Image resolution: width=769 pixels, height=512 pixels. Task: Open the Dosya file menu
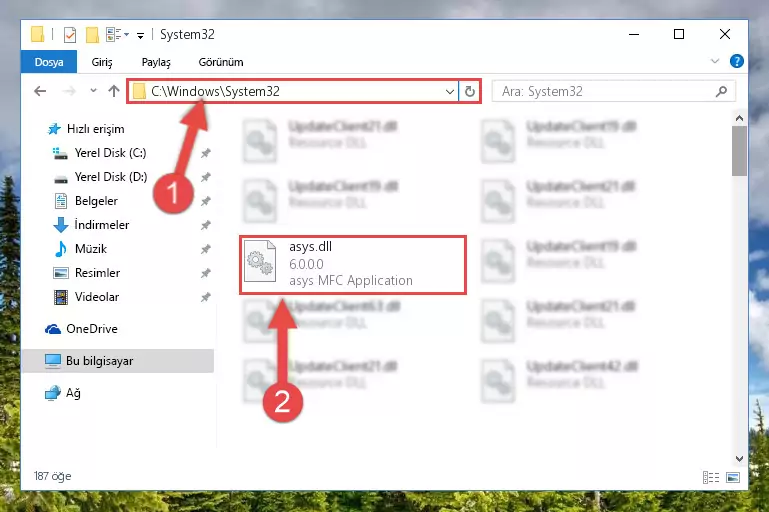coord(49,62)
